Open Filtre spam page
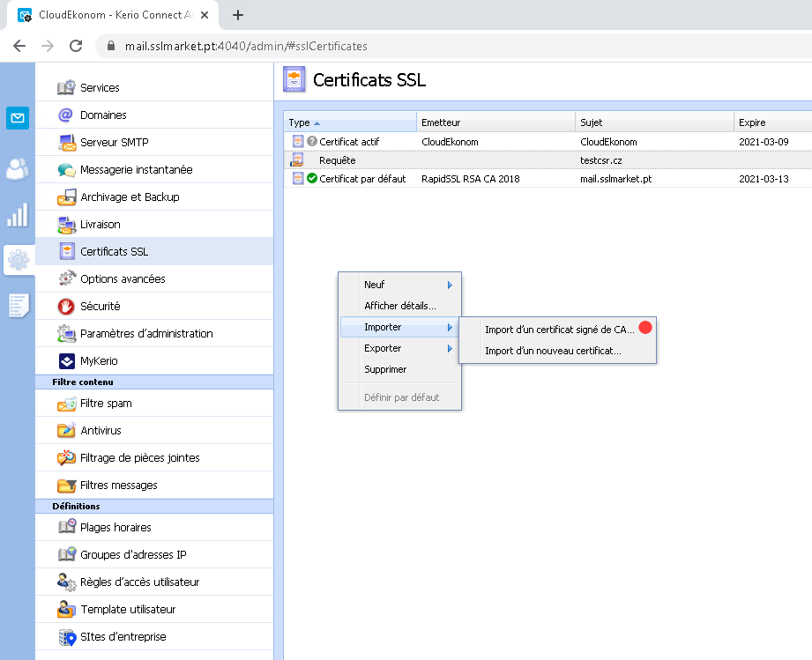812x660 pixels. tap(154, 404)
